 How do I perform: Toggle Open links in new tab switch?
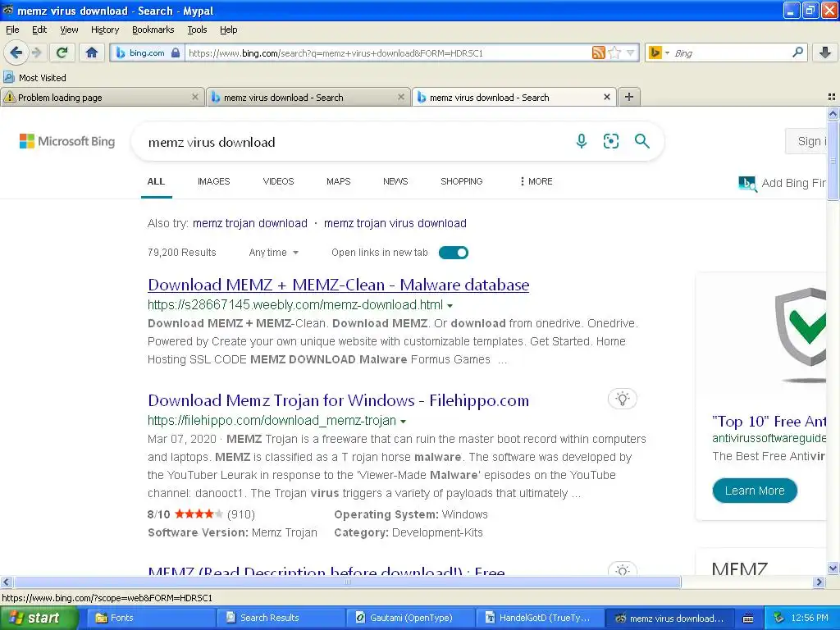point(454,253)
